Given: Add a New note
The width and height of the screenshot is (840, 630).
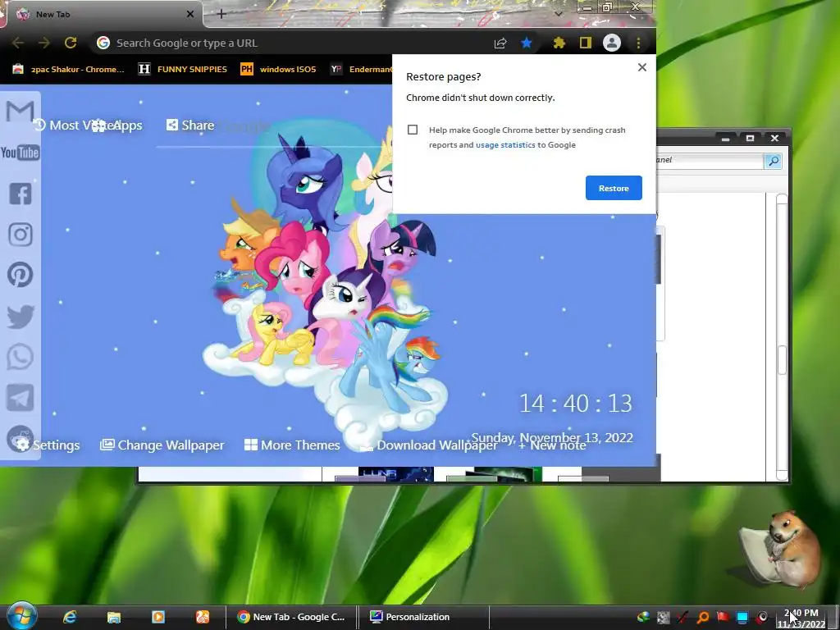Looking at the screenshot, I should tap(552, 445).
